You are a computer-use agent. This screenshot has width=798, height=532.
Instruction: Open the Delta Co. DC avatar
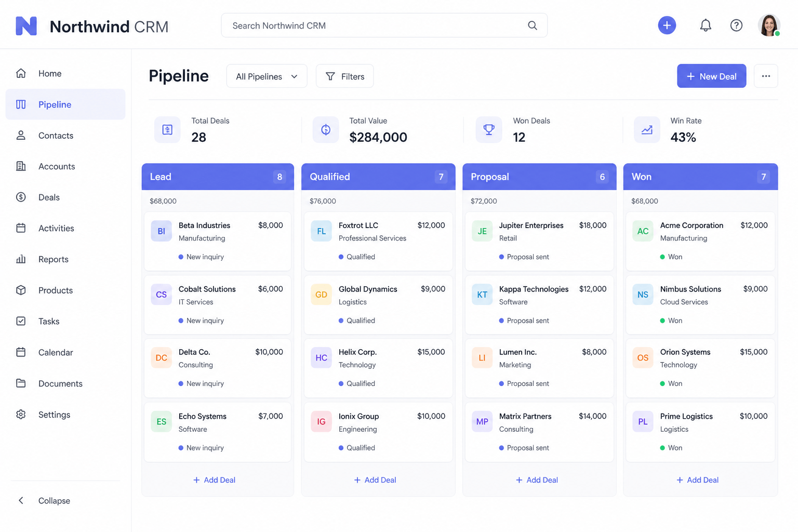pyautogui.click(x=162, y=358)
